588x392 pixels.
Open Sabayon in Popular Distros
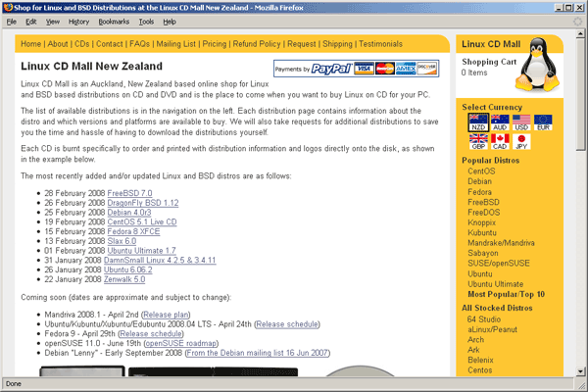tap(483, 253)
